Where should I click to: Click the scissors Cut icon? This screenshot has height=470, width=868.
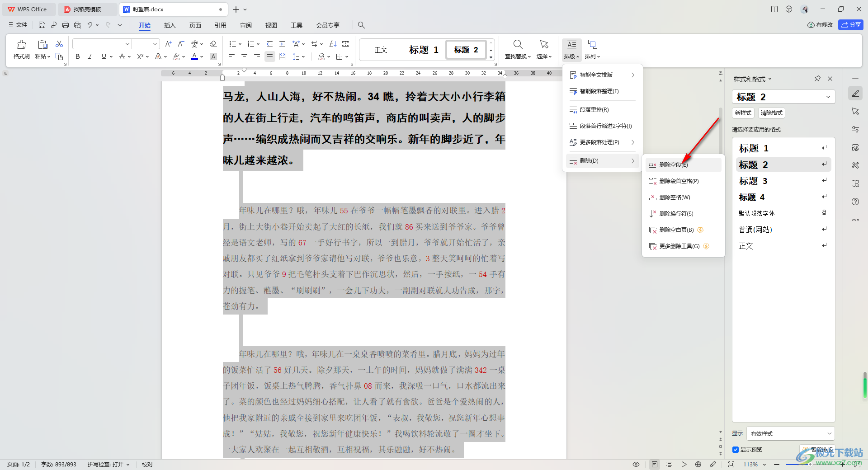click(59, 44)
